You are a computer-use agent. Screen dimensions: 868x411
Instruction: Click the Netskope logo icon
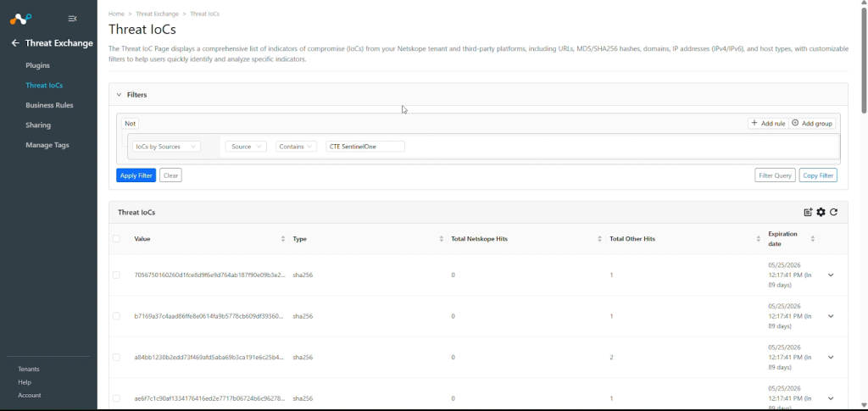coord(20,19)
